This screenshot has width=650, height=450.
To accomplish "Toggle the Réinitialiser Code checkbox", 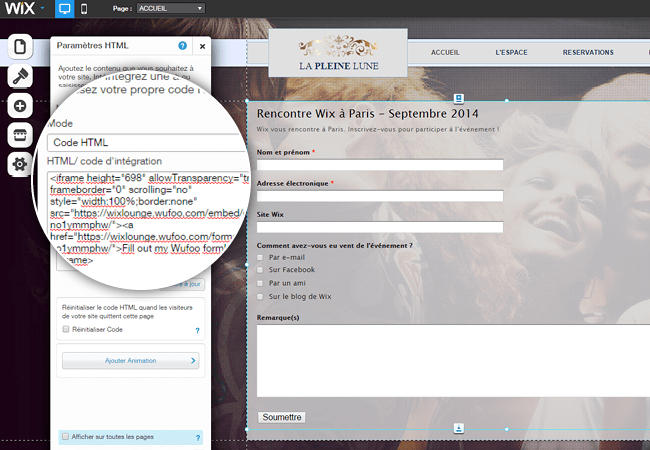I will (65, 329).
